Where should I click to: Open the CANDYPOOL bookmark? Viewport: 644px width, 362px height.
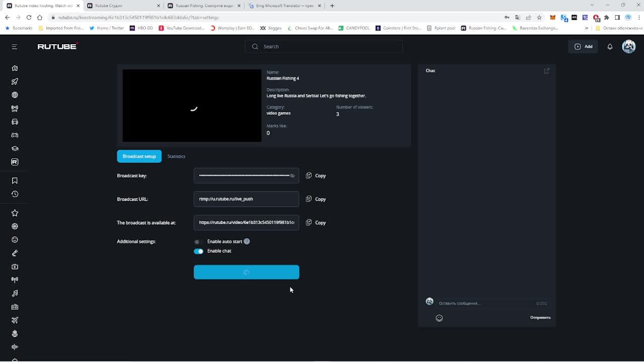pyautogui.click(x=354, y=28)
